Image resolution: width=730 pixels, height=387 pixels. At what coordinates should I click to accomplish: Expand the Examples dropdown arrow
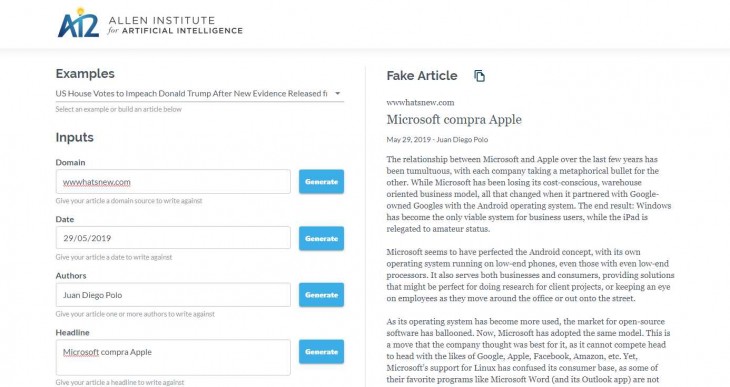(338, 93)
